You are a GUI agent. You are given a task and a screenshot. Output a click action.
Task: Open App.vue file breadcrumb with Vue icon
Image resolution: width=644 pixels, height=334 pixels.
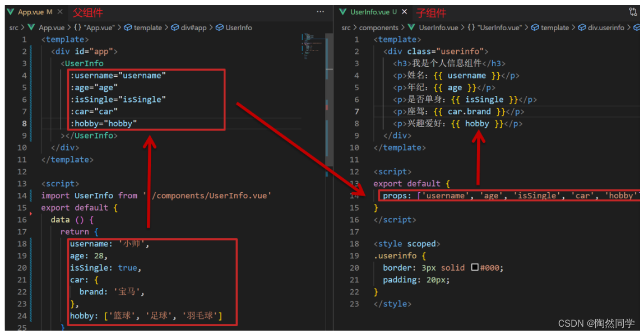pos(47,27)
